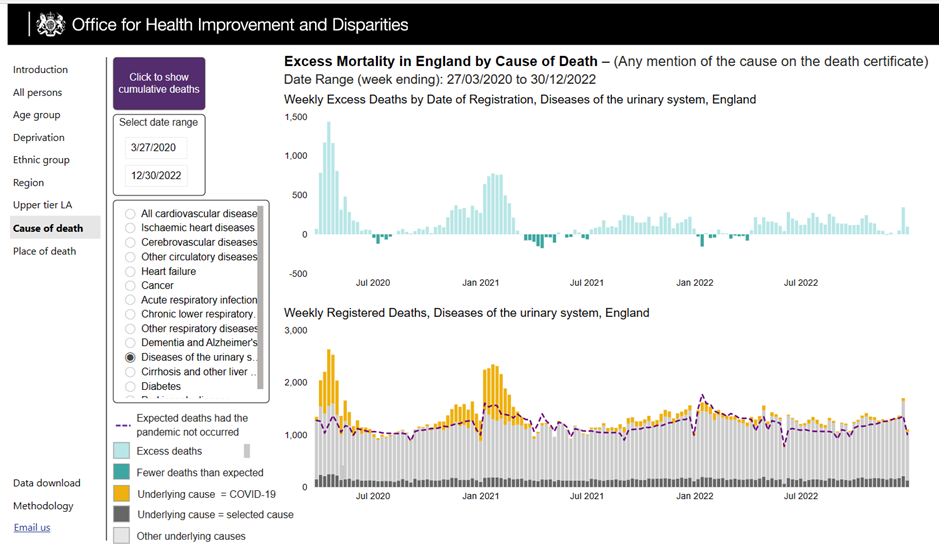
Task: Click the dashed expected deaths legend icon
Action: (122, 425)
